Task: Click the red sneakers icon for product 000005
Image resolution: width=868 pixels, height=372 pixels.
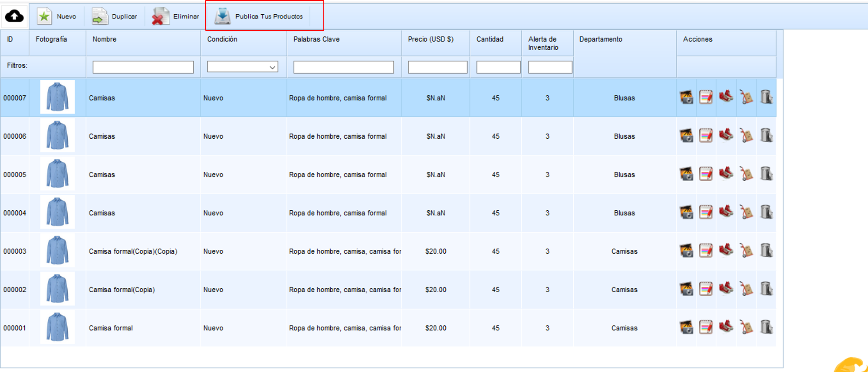Action: [x=726, y=174]
